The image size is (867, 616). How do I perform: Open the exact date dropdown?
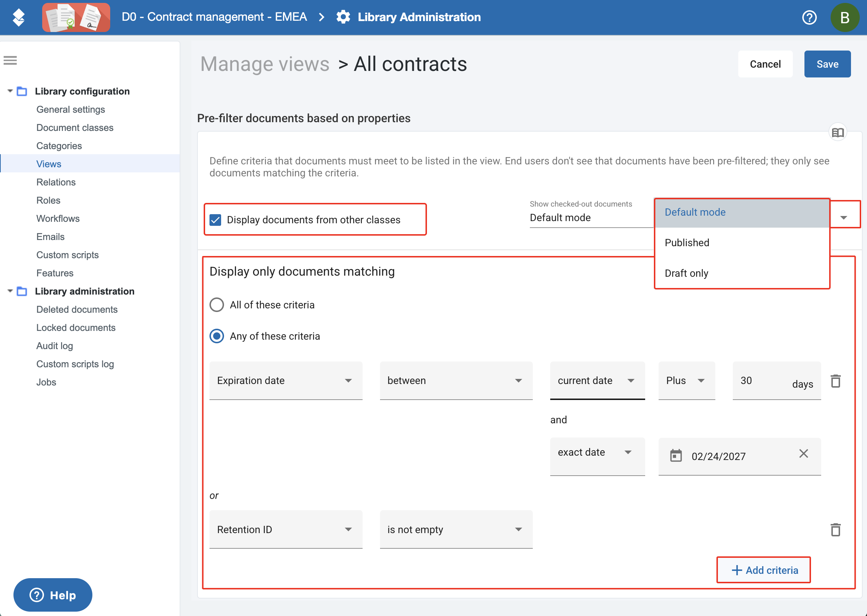click(x=598, y=456)
